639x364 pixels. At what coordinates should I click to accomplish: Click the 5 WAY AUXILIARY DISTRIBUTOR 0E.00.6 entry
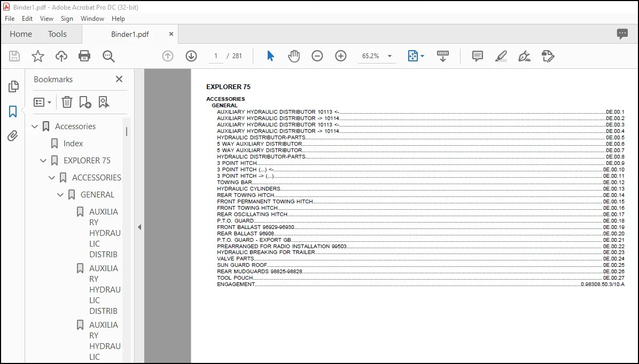click(420, 144)
